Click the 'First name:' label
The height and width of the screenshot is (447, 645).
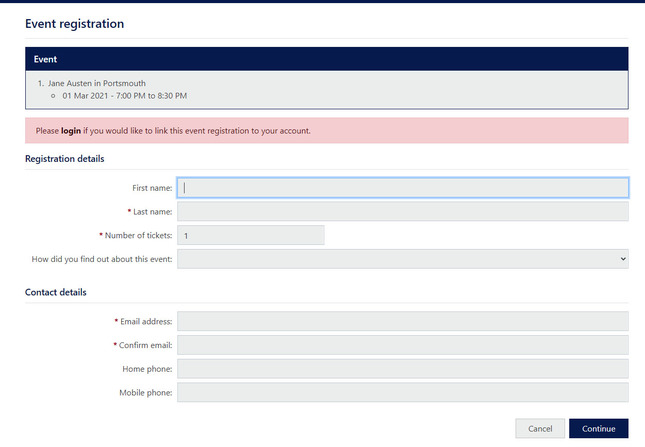[x=152, y=188]
